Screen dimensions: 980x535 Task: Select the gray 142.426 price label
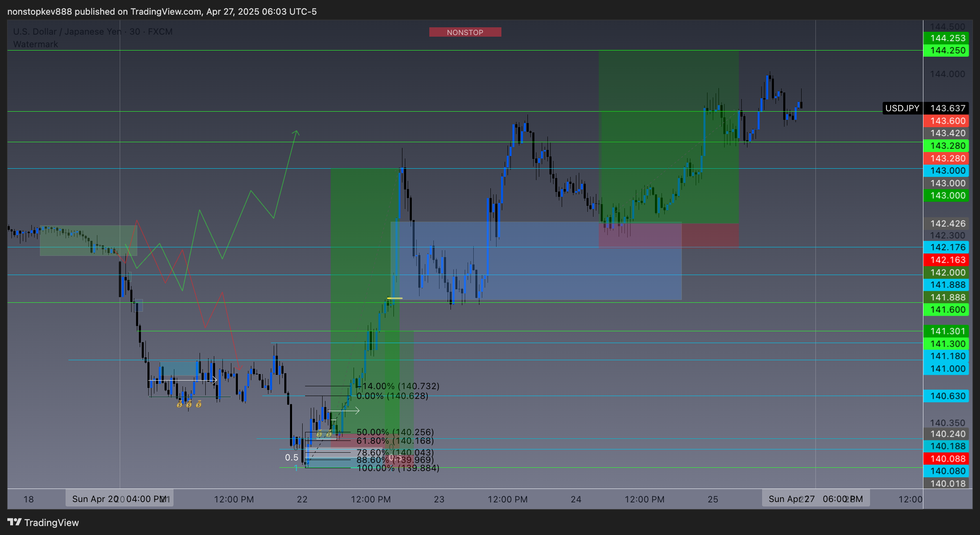946,223
